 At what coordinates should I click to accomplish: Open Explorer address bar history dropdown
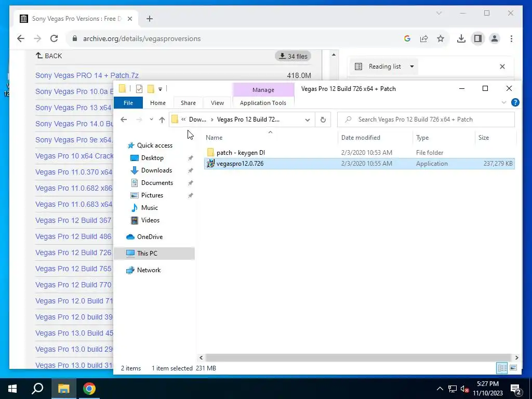[x=308, y=120]
